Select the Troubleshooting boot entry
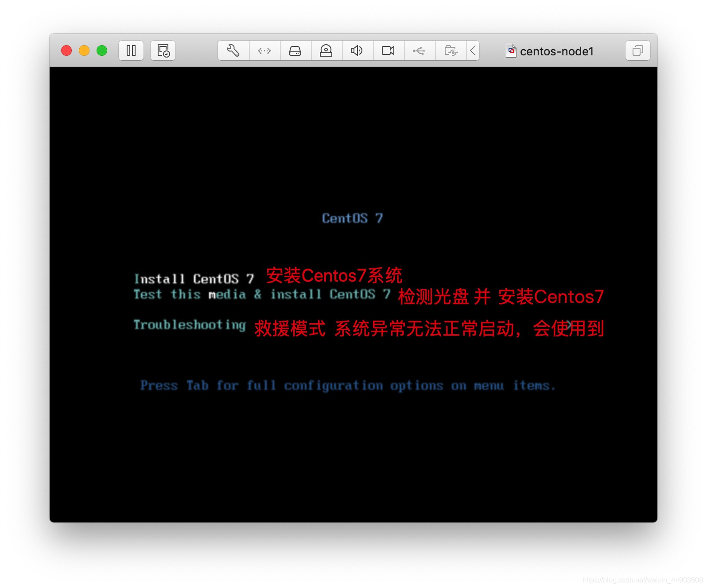707x588 pixels. [190, 325]
